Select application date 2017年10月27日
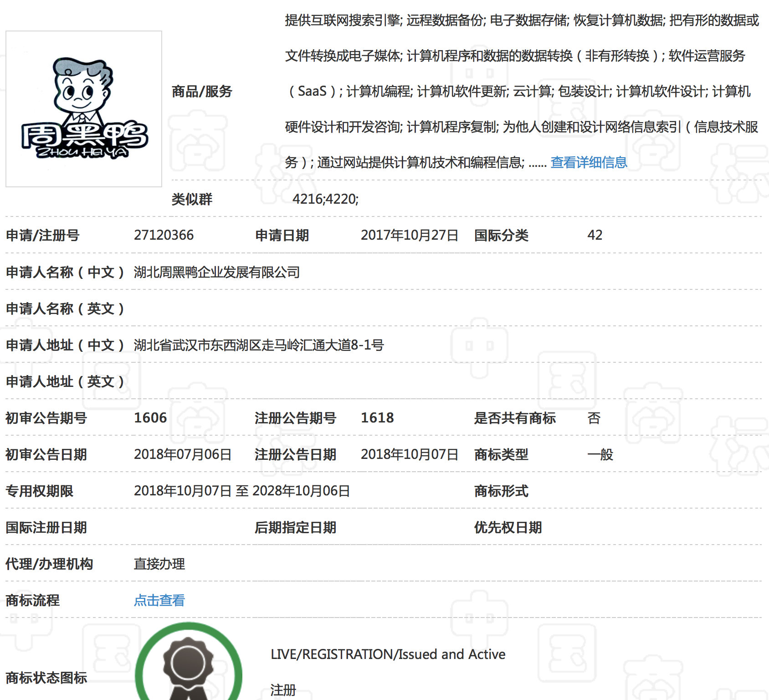The height and width of the screenshot is (700, 769). [409, 235]
